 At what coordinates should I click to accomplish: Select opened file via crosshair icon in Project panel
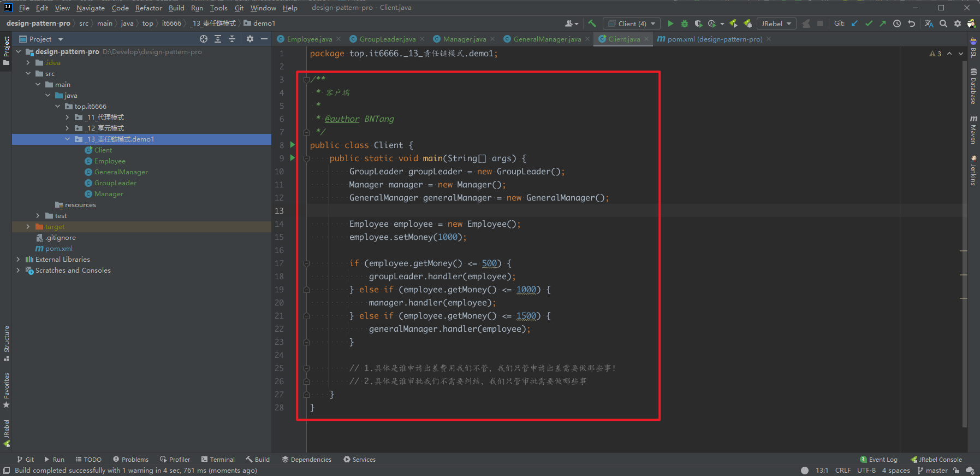tap(204, 39)
